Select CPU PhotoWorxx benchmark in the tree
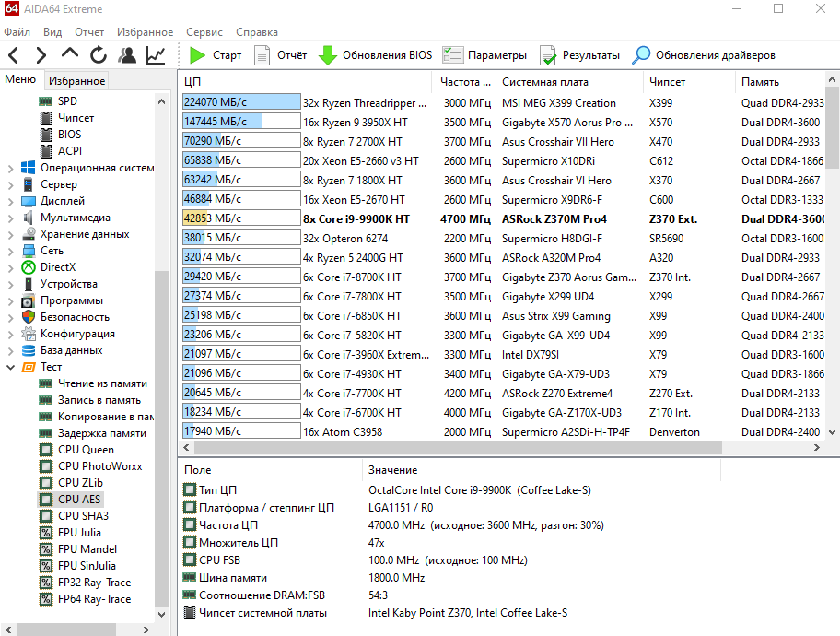This screenshot has height=636, width=840. tap(99, 466)
